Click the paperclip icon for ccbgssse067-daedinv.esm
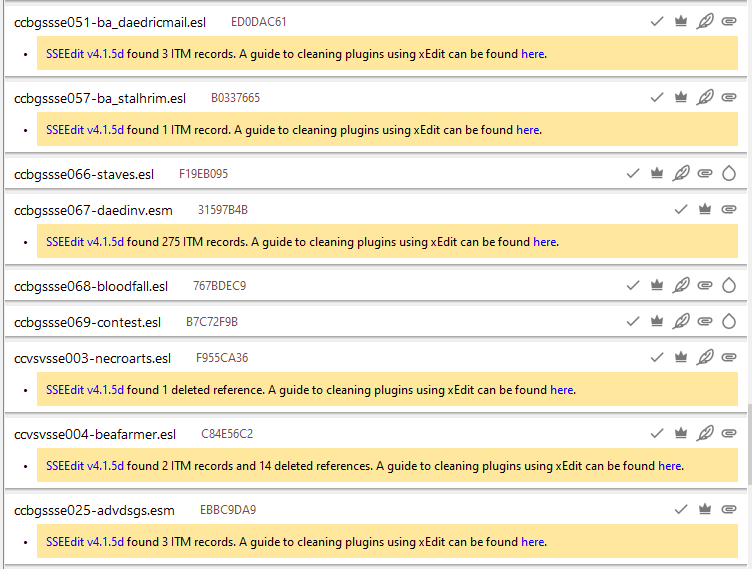The height and width of the screenshot is (569, 752). (728, 209)
